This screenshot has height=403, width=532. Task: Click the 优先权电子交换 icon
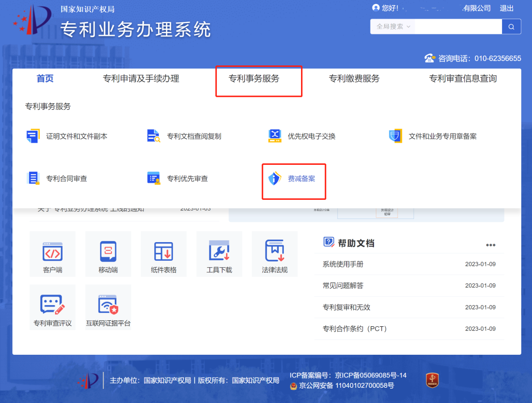point(274,136)
